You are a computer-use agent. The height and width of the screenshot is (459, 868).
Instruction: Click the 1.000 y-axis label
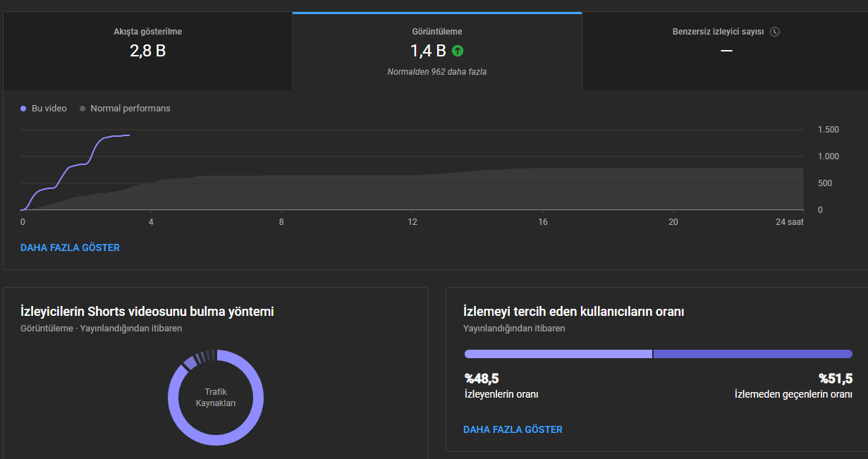pyautogui.click(x=829, y=157)
